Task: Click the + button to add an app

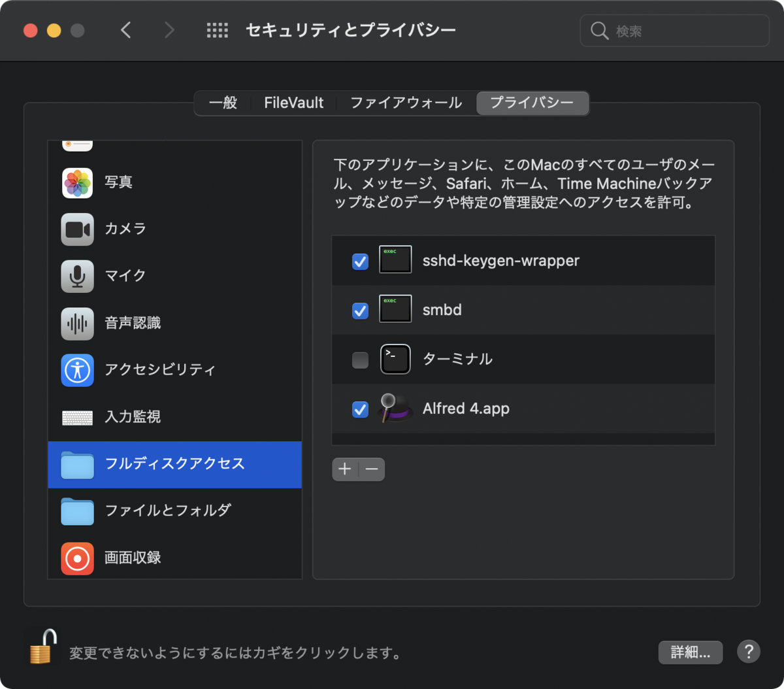Action: coord(344,469)
